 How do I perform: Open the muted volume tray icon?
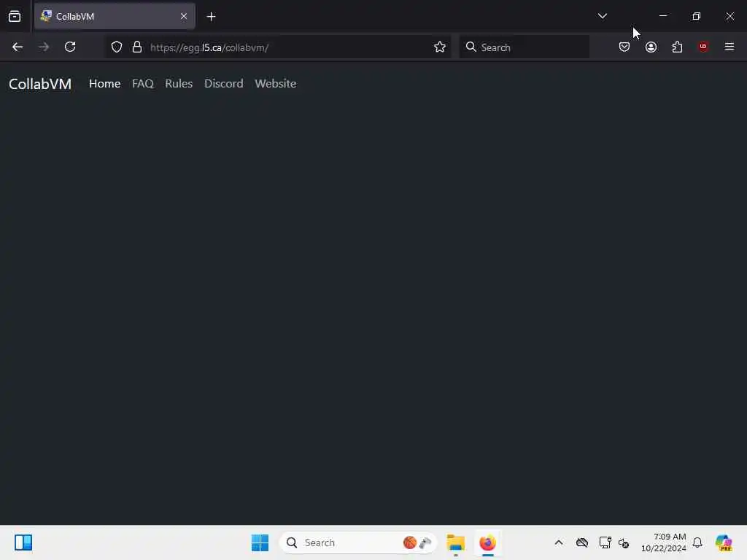pos(624,542)
